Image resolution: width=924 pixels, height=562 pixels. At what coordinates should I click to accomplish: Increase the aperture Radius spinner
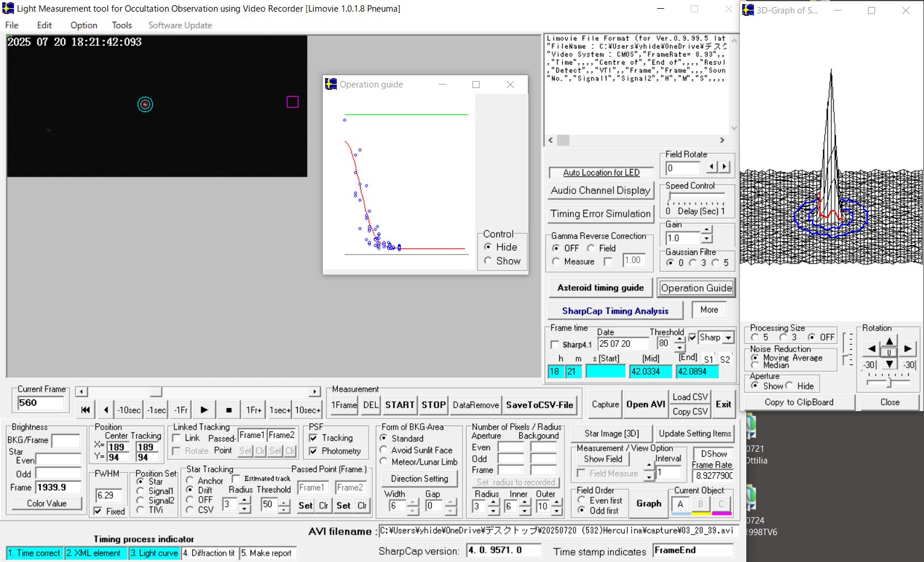pos(493,502)
